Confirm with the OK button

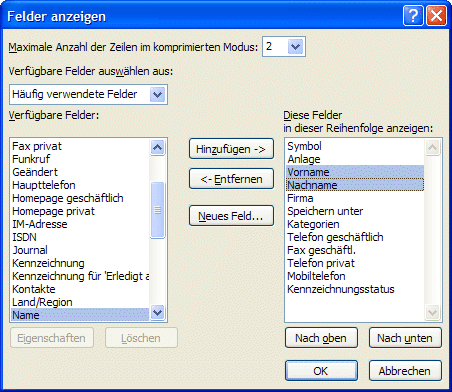(x=321, y=371)
